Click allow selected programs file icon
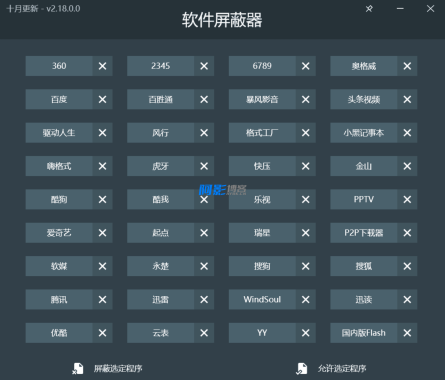This screenshot has width=445, height=380. click(x=301, y=369)
